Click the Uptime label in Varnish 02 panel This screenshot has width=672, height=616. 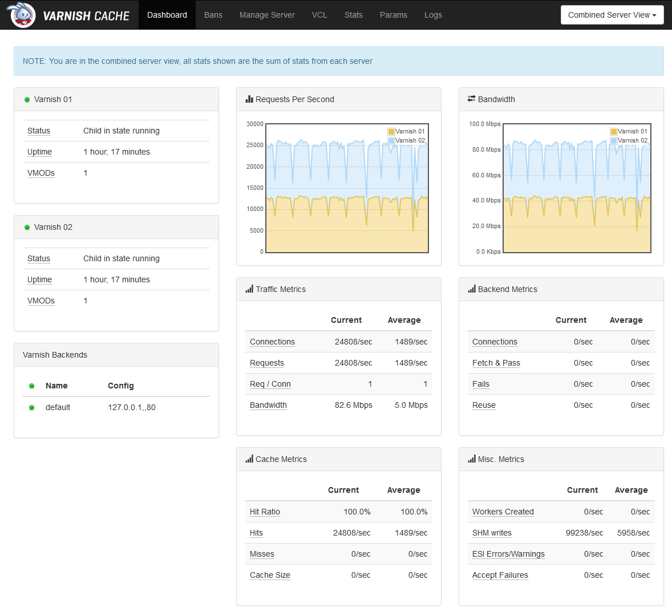(x=39, y=279)
